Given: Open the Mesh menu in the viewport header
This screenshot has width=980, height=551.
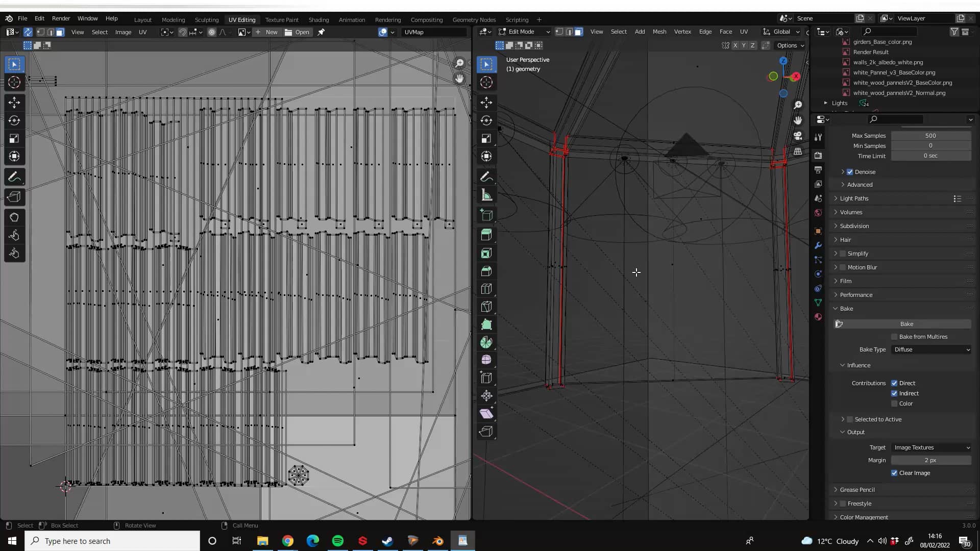Looking at the screenshot, I should 659,31.
